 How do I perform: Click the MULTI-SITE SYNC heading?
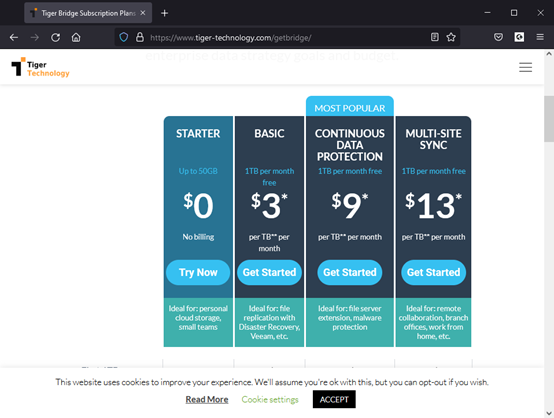pos(434,139)
